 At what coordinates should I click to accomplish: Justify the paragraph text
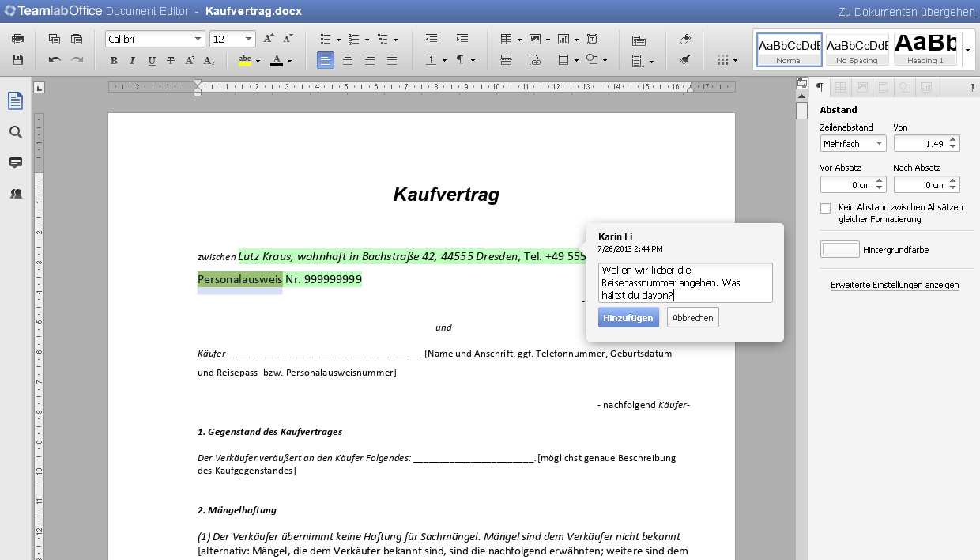pyautogui.click(x=392, y=59)
